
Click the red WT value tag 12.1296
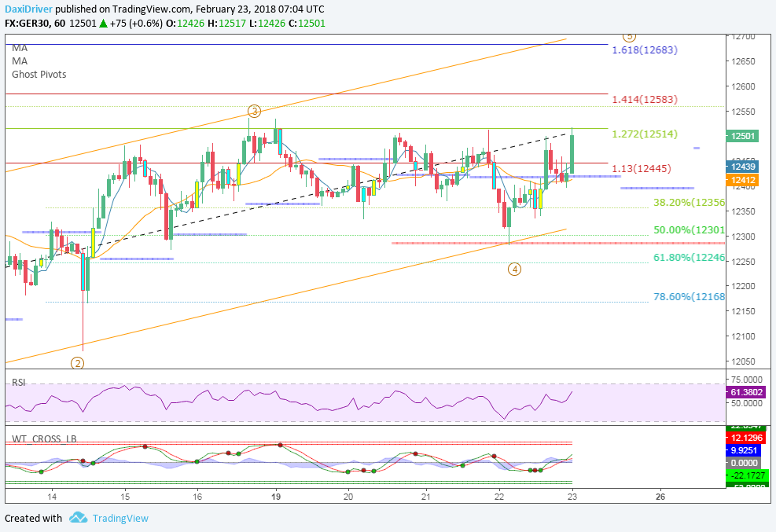click(746, 438)
